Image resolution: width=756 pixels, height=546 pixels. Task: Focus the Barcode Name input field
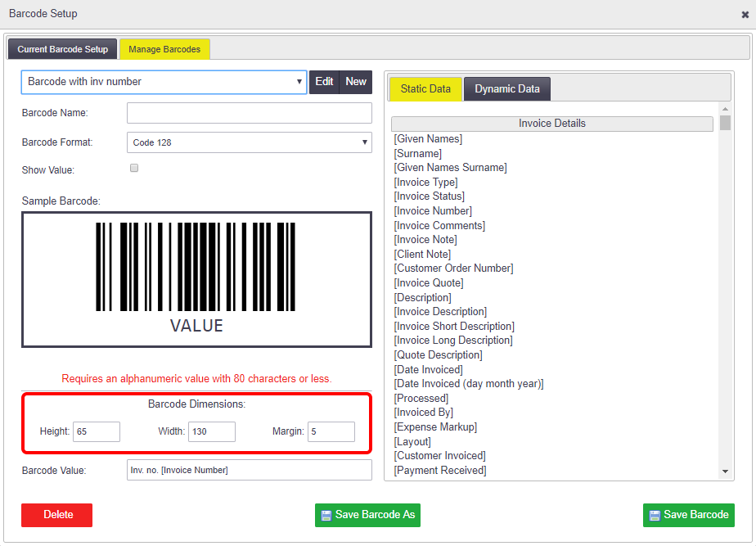tap(250, 113)
